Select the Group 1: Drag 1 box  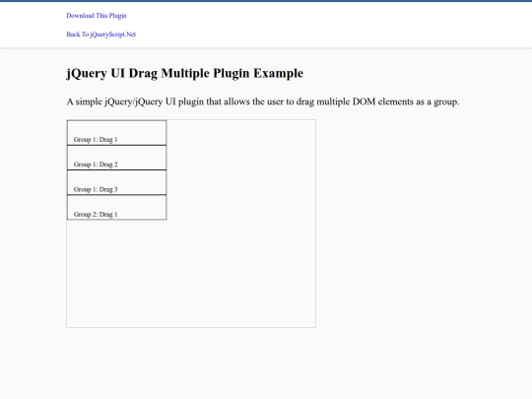(116, 133)
